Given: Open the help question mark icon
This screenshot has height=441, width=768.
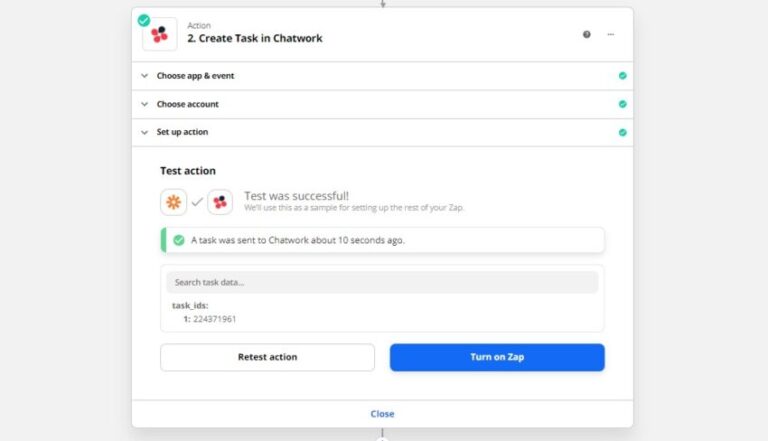Looking at the screenshot, I should coord(586,34).
